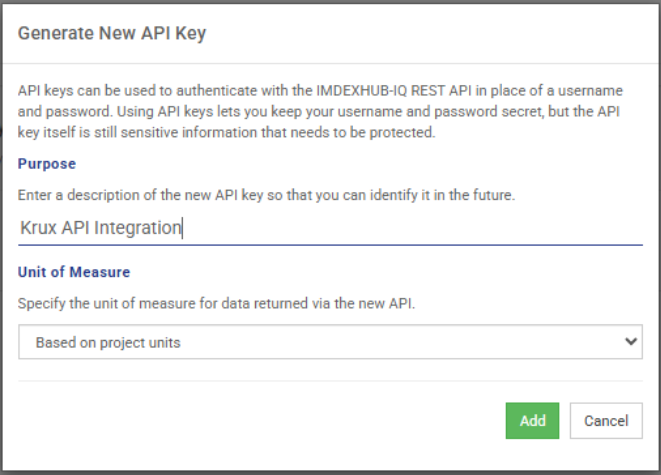Click the 'Krux API Integration' text
The width and height of the screenshot is (661, 475).
(x=100, y=228)
